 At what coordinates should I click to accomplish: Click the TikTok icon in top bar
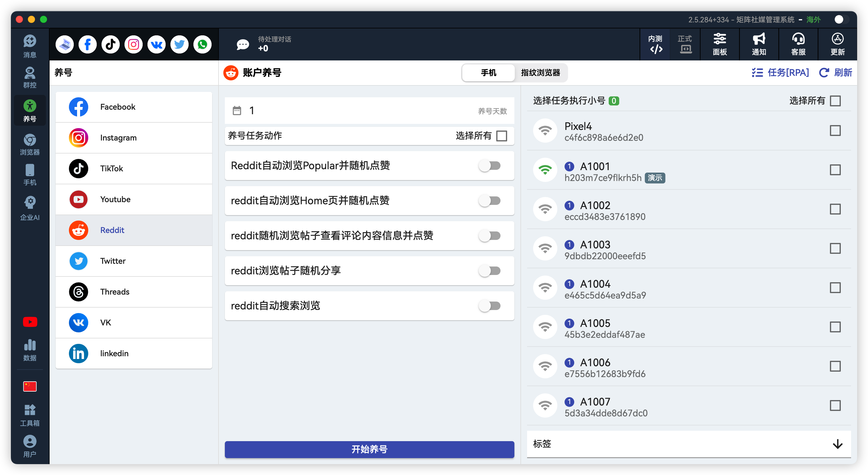(111, 44)
